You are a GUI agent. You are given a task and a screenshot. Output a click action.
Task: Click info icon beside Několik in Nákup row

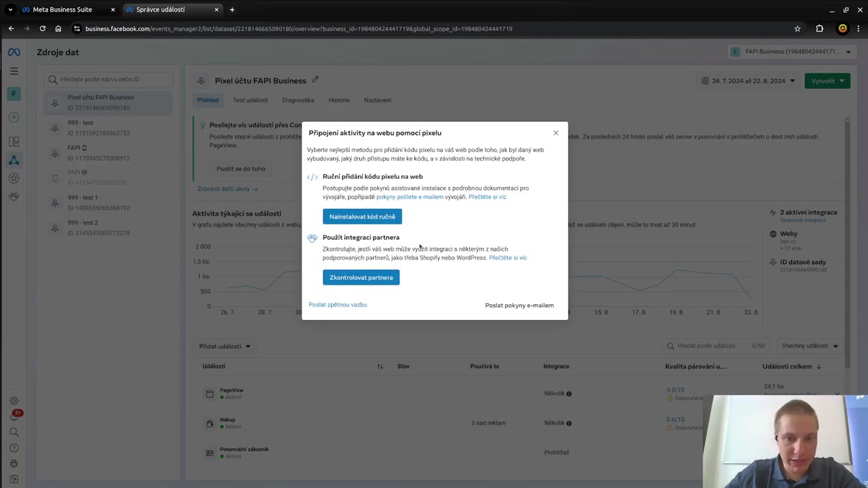(x=569, y=423)
